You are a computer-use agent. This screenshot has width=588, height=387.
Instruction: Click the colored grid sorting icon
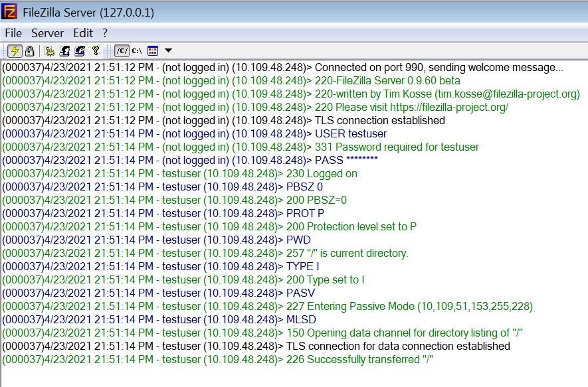tap(153, 50)
